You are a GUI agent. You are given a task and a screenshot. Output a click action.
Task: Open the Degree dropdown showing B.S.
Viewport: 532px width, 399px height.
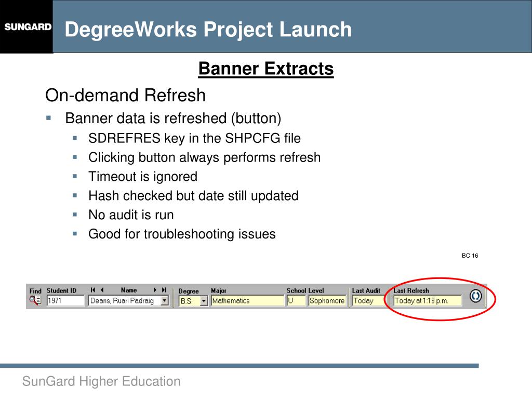(204, 301)
